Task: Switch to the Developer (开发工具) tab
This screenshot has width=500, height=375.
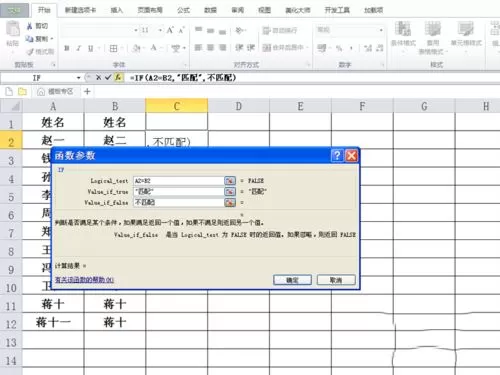Action: 337,10
